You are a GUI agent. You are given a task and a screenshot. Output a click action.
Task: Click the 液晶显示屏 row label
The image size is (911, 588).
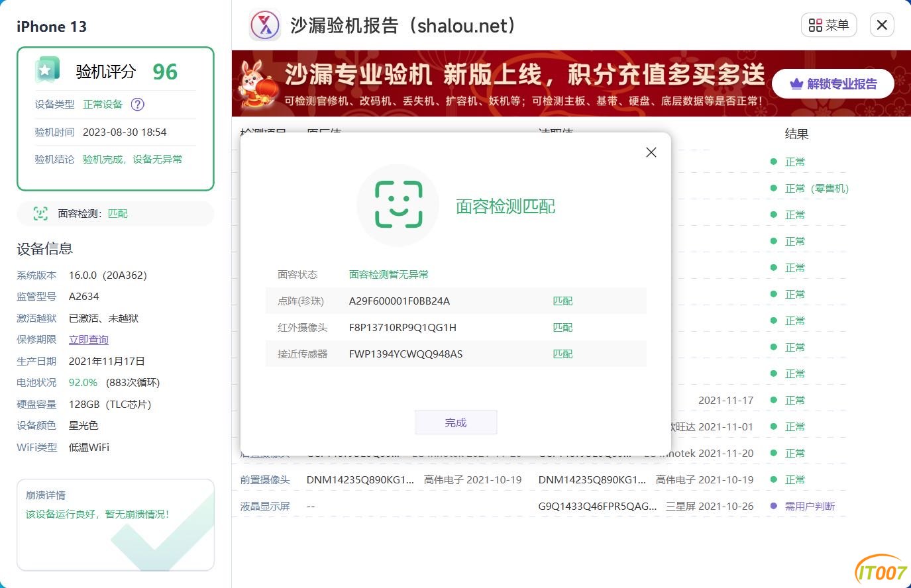[265, 506]
